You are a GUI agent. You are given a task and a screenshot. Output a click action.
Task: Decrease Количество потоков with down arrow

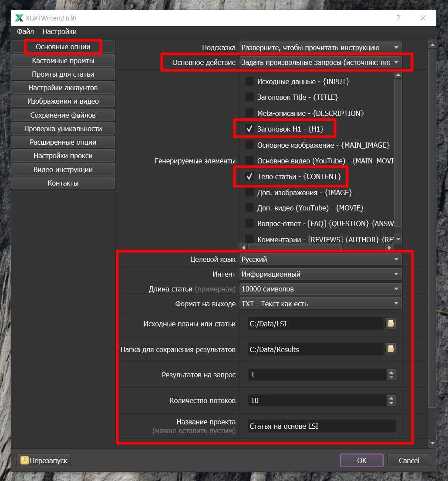pyautogui.click(x=391, y=403)
